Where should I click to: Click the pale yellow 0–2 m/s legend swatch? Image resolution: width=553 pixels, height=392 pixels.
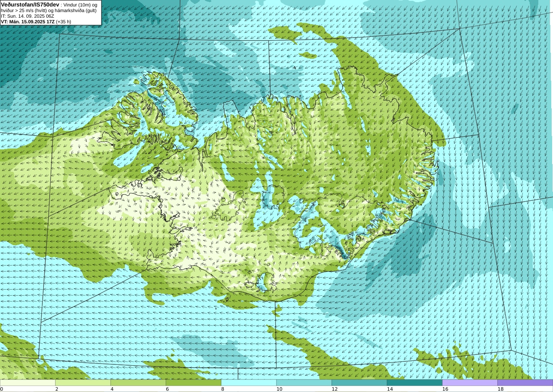[x=28, y=383]
